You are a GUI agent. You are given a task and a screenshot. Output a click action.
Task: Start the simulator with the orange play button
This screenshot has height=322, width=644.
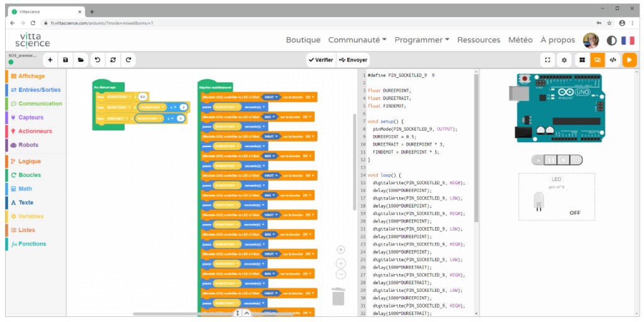(630, 60)
